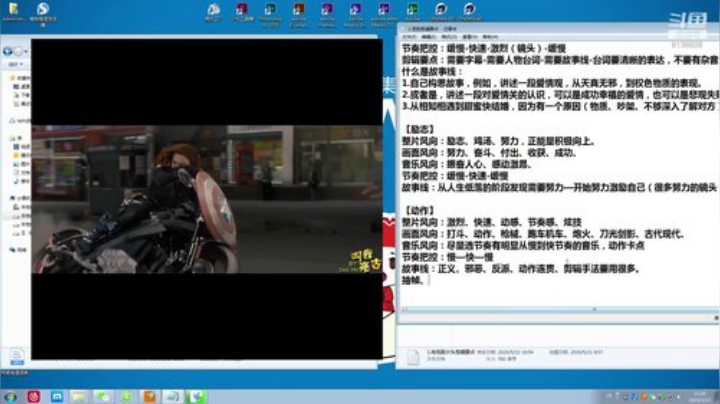720x404 pixels.
Task: Click Explorer's forward navigation arrow
Action: (x=17, y=51)
